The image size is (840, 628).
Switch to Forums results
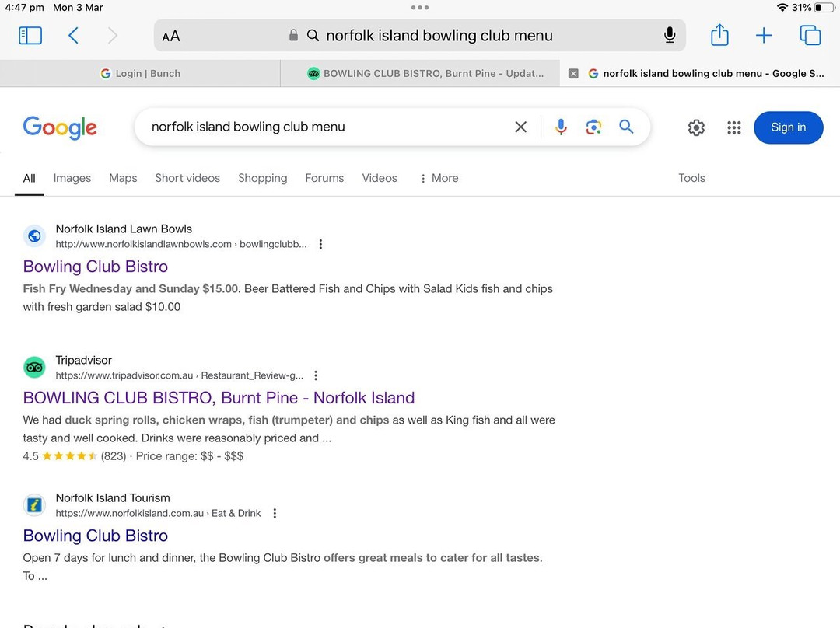(324, 178)
